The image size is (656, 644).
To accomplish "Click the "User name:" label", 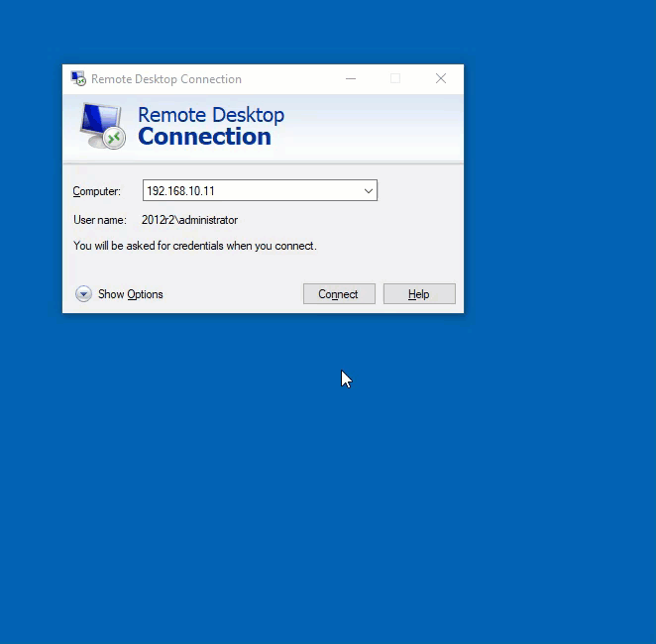I will 99,220.
